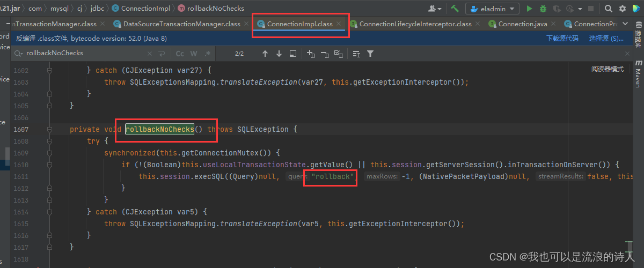Click the Profiler run icon
644x268 pixels.
[571, 9]
